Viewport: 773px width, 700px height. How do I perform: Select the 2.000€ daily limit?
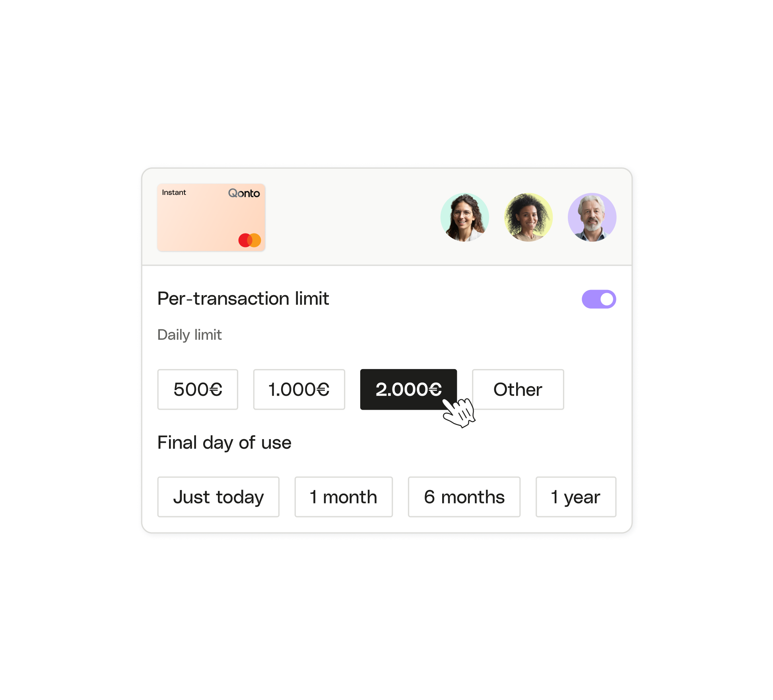(x=408, y=388)
